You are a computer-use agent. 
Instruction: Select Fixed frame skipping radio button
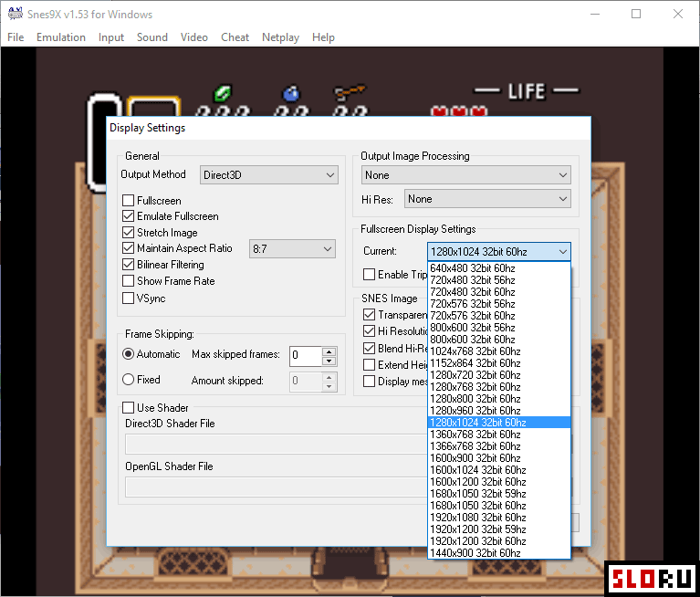pyautogui.click(x=128, y=380)
